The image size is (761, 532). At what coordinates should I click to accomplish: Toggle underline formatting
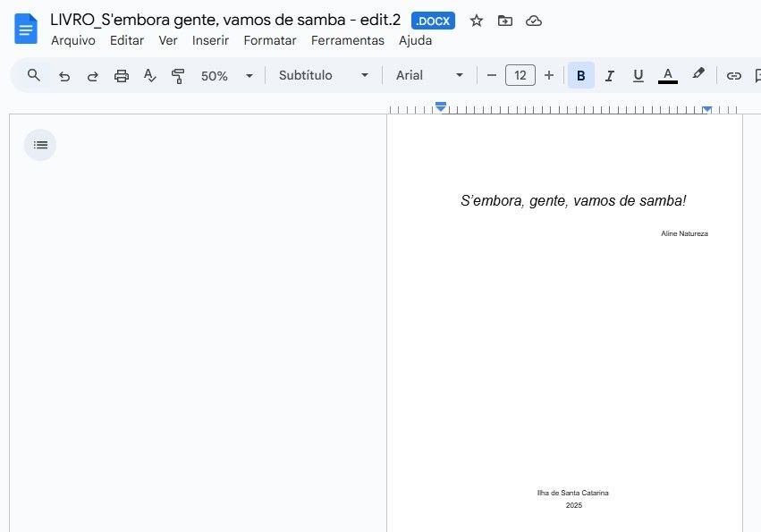638,76
